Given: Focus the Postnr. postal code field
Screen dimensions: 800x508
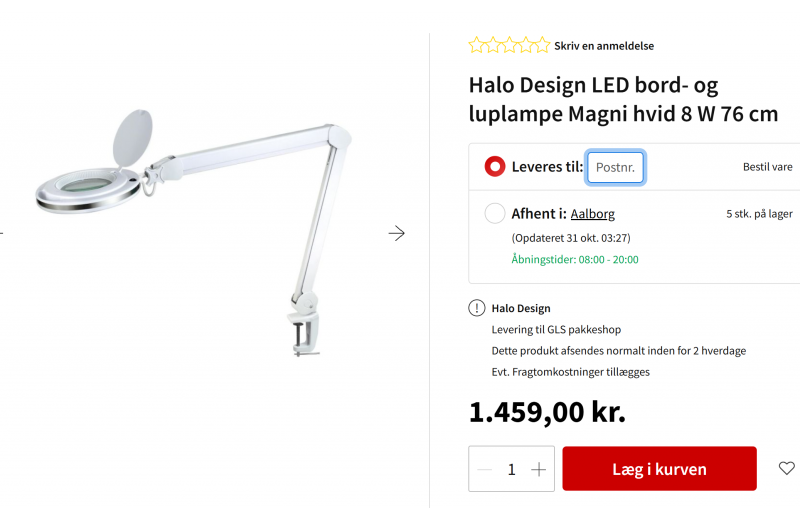Looking at the screenshot, I should pyautogui.click(x=615, y=167).
